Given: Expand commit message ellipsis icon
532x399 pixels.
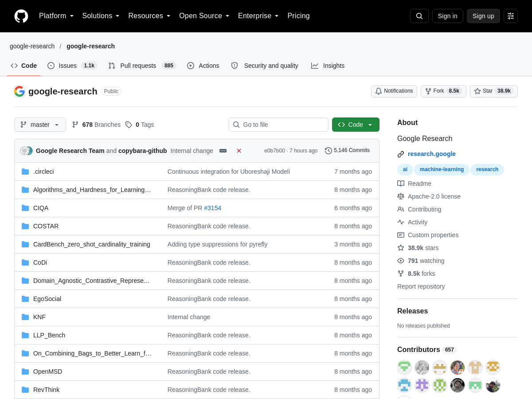Looking at the screenshot, I should (223, 151).
